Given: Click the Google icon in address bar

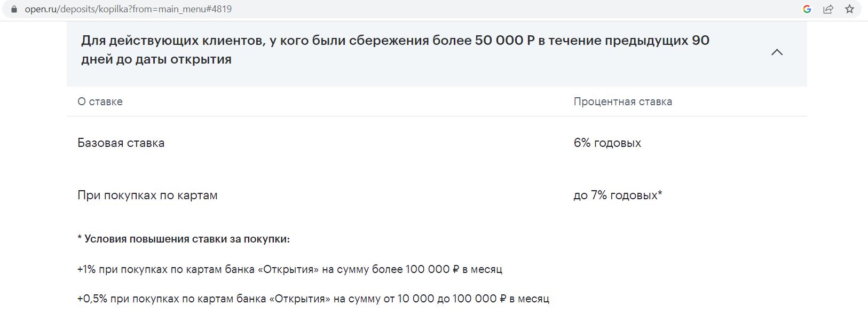Looking at the screenshot, I should coord(807,9).
